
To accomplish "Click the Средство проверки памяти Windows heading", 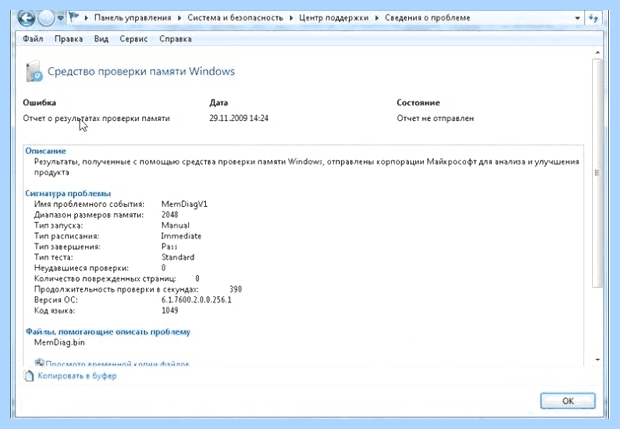I will pyautogui.click(x=141, y=72).
